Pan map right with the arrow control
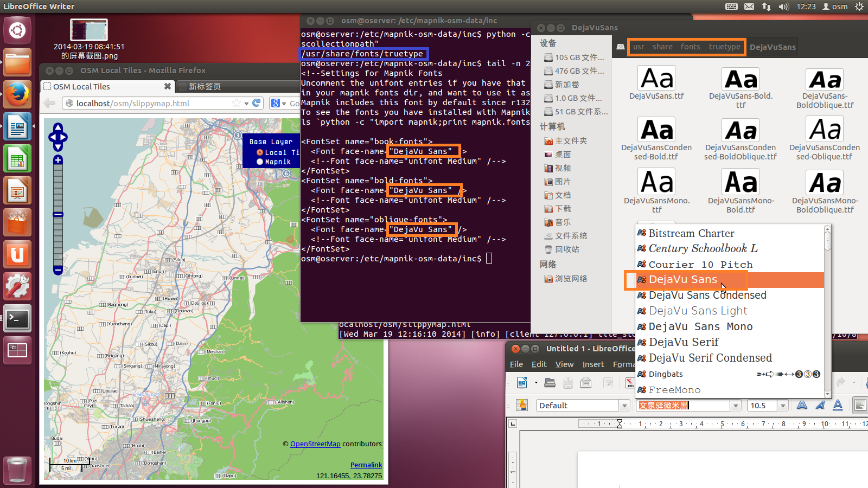This screenshot has width=868, height=488. 63,137
